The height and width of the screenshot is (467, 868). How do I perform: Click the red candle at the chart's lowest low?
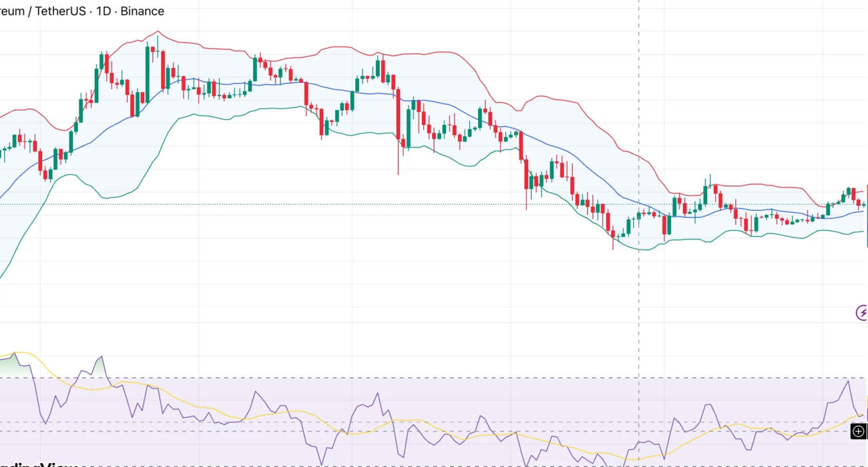pyautogui.click(x=613, y=234)
